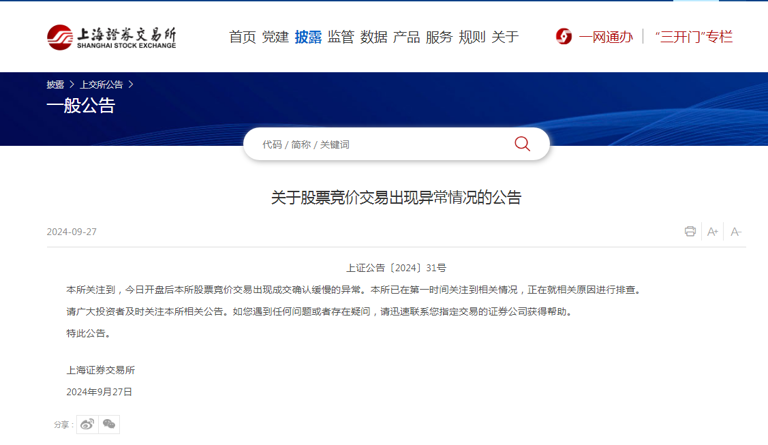Open the 一网通办 link
768x445 pixels.
point(606,37)
